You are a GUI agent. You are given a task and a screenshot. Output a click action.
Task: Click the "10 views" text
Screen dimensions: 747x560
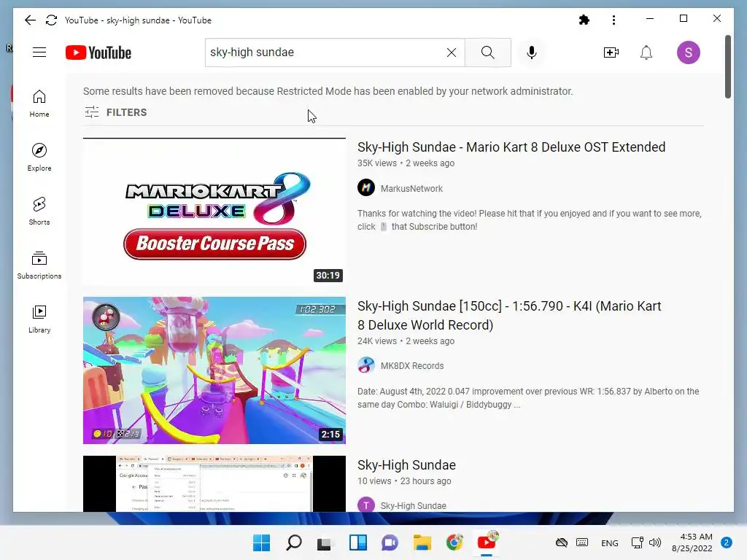pos(374,481)
